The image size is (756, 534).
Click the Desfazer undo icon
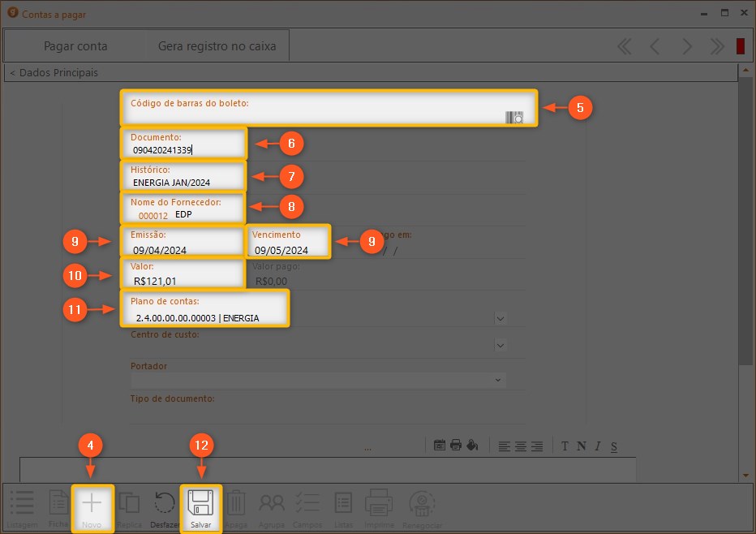(x=164, y=504)
